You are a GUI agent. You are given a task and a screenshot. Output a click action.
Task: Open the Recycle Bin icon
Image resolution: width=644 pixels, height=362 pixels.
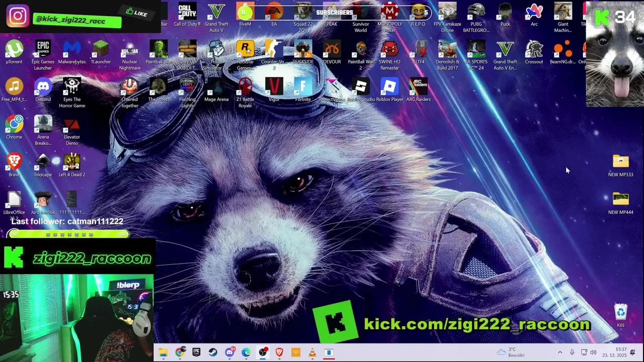[x=621, y=315]
